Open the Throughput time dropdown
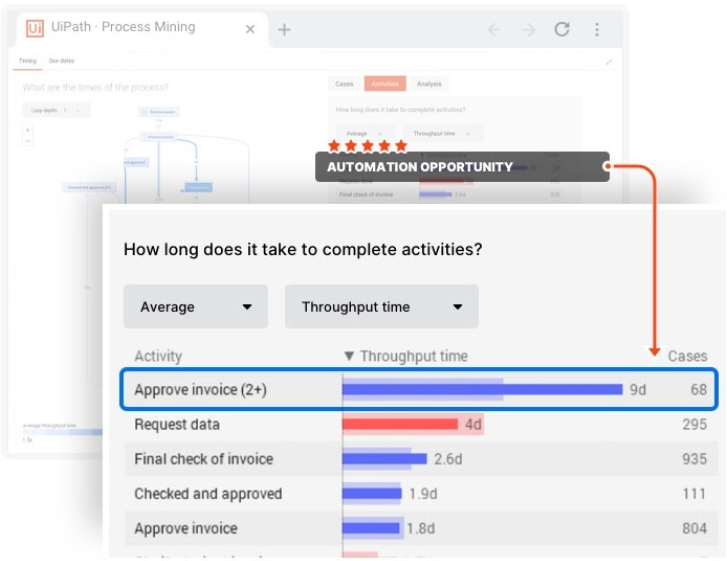 coord(382,306)
